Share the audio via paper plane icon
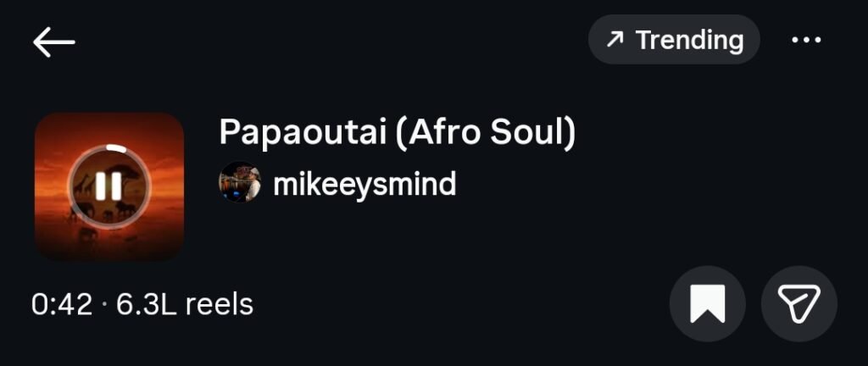 pyautogui.click(x=799, y=303)
